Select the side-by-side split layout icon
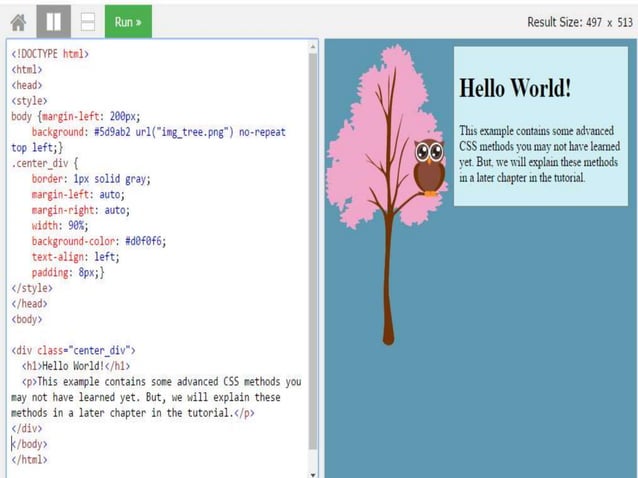 point(53,21)
